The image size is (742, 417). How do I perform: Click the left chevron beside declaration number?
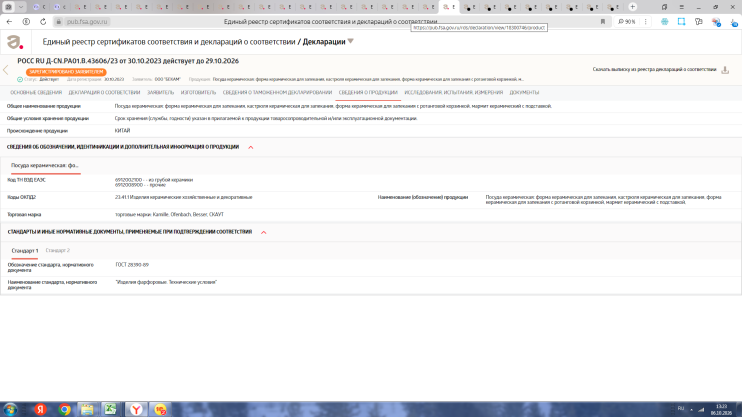point(6,70)
